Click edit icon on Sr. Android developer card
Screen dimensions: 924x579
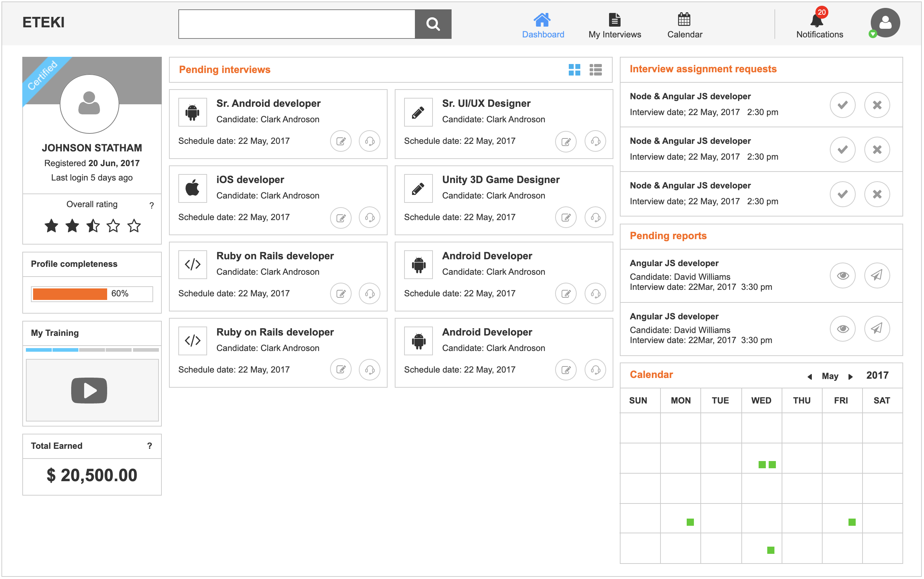coord(340,141)
